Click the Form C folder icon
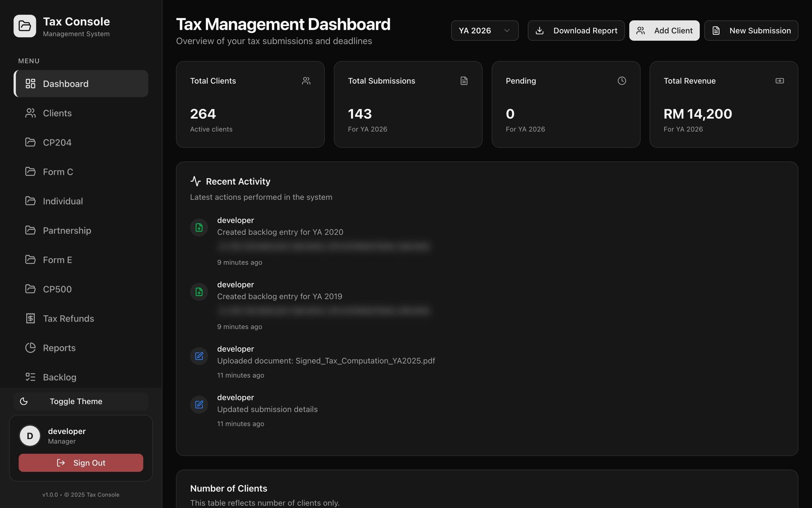 click(x=31, y=171)
